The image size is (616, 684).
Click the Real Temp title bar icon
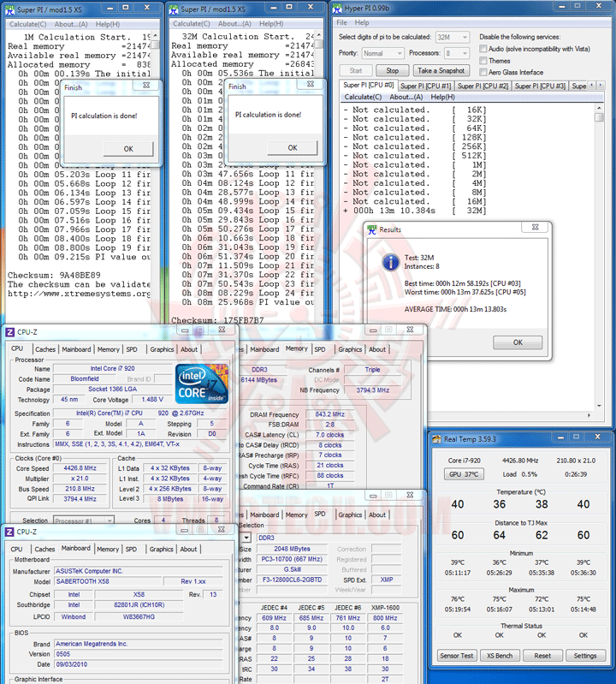click(436, 439)
